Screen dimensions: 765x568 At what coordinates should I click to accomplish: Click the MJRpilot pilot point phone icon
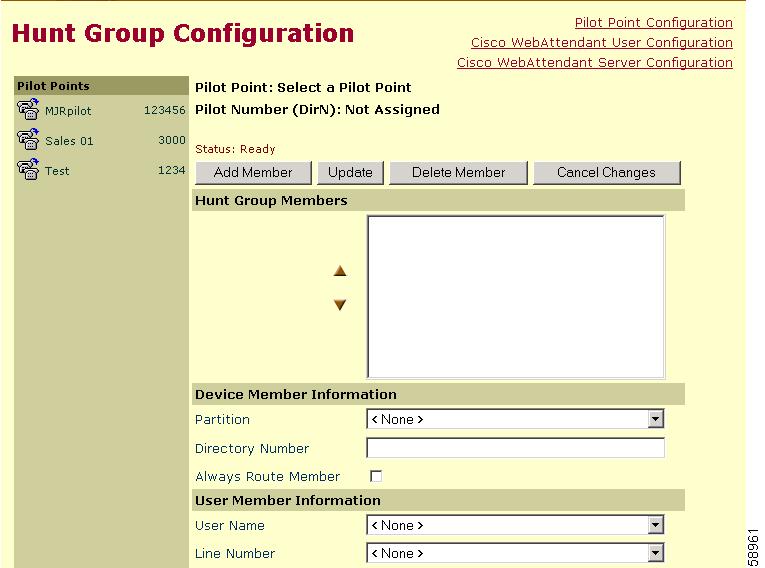tap(28, 109)
